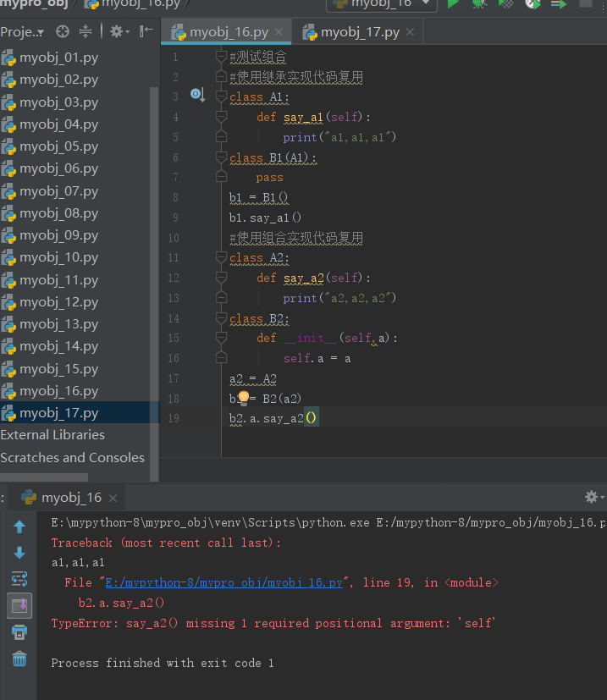Start debugging with the bug icon

[x=479, y=4]
